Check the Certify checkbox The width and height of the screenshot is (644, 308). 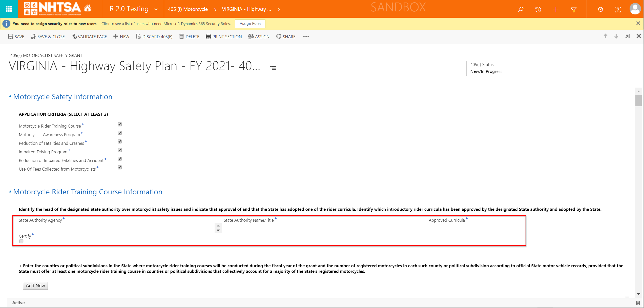click(22, 241)
